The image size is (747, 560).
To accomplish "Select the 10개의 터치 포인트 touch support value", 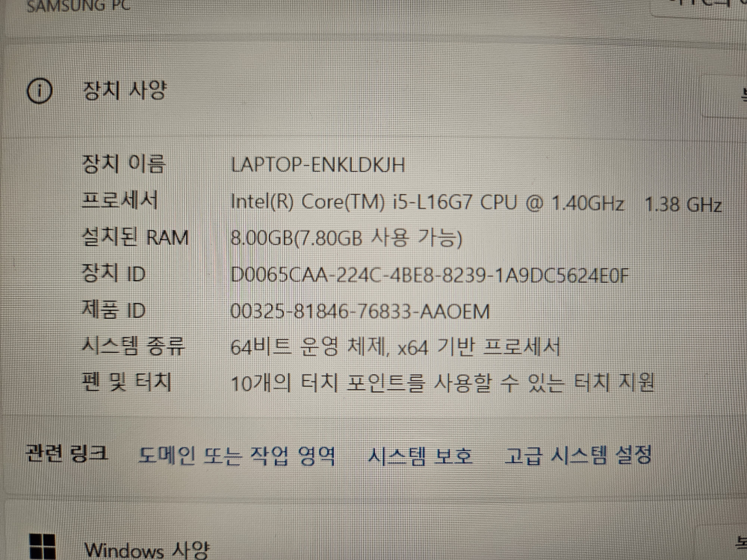I will [442, 383].
